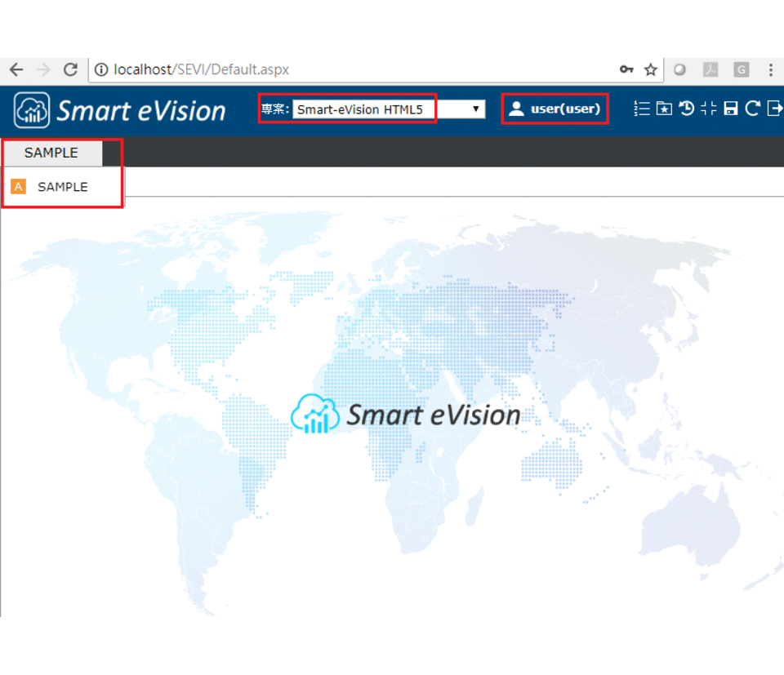Select the SAMPLE submenu entry
Image resolution: width=784 pixels, height=675 pixels.
click(x=62, y=186)
